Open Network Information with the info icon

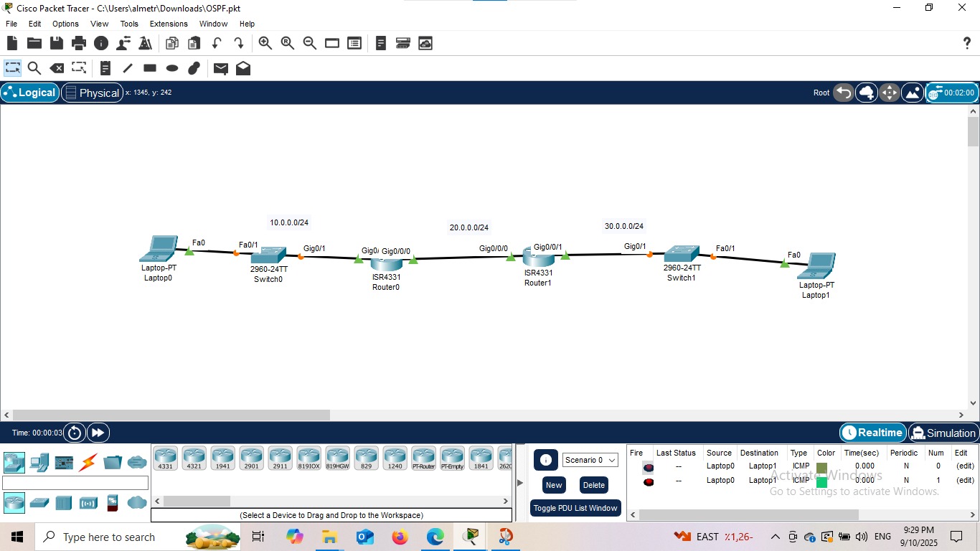click(101, 43)
